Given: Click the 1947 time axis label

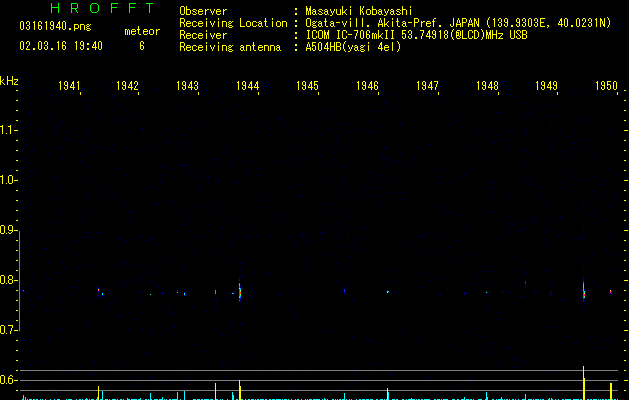Looking at the screenshot, I should pyautogui.click(x=427, y=86).
